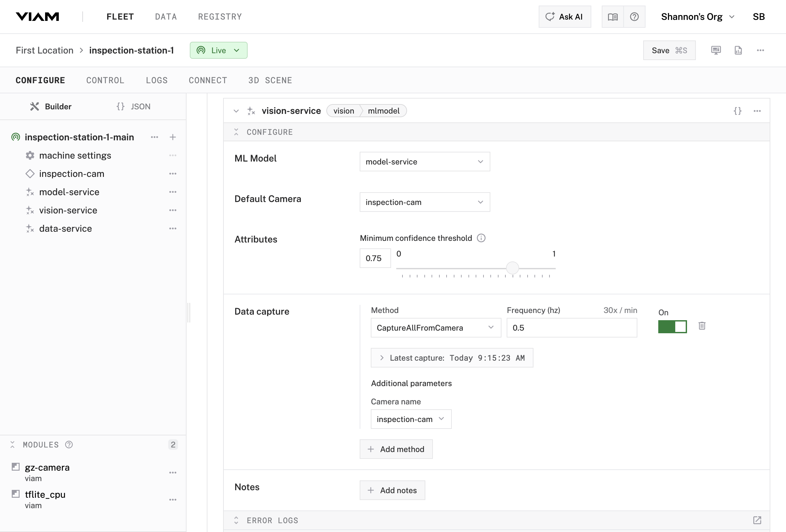The width and height of the screenshot is (786, 532).
Task: Add component with plus icon next to inspection-station-1-main
Action: pyautogui.click(x=172, y=137)
